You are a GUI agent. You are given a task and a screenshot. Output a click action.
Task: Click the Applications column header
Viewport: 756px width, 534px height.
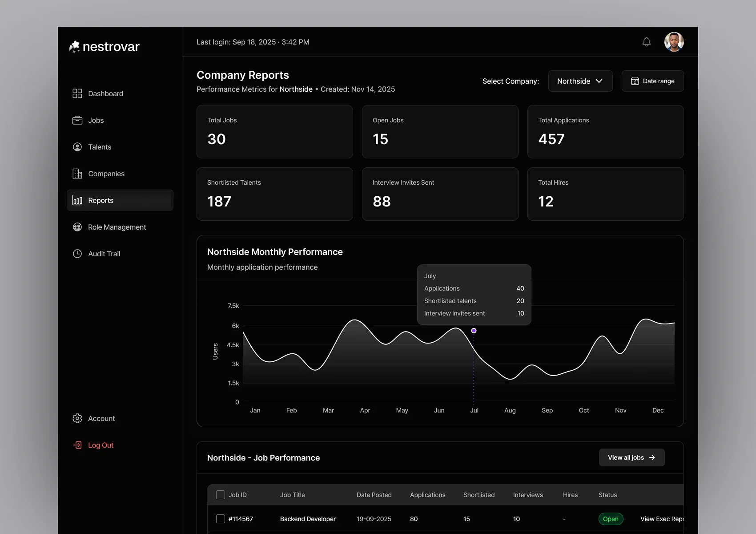click(x=428, y=495)
